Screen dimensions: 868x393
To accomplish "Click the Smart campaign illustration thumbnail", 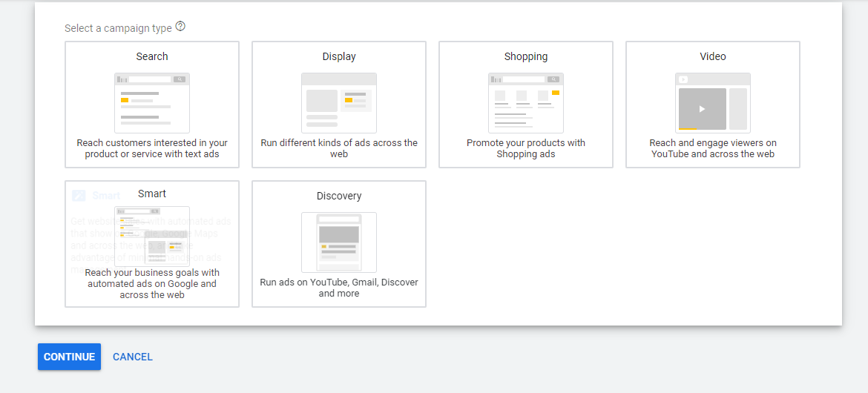I will point(152,237).
